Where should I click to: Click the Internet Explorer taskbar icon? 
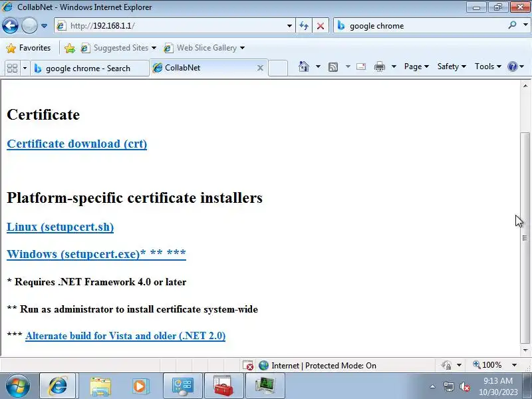[58, 386]
